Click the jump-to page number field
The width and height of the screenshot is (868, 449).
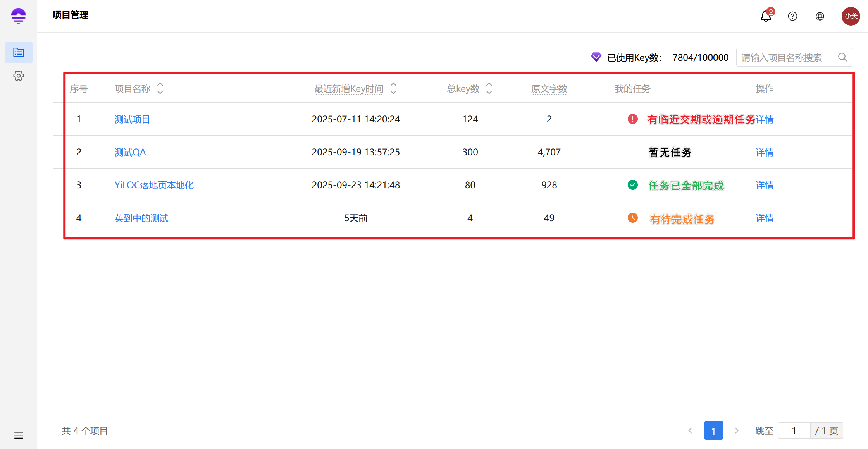(x=794, y=430)
